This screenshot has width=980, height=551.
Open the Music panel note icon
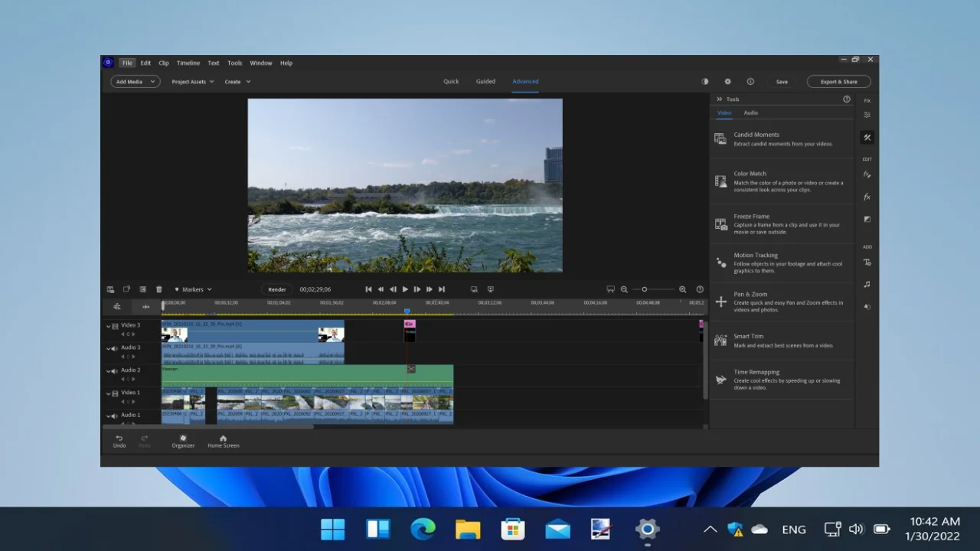pyautogui.click(x=867, y=284)
